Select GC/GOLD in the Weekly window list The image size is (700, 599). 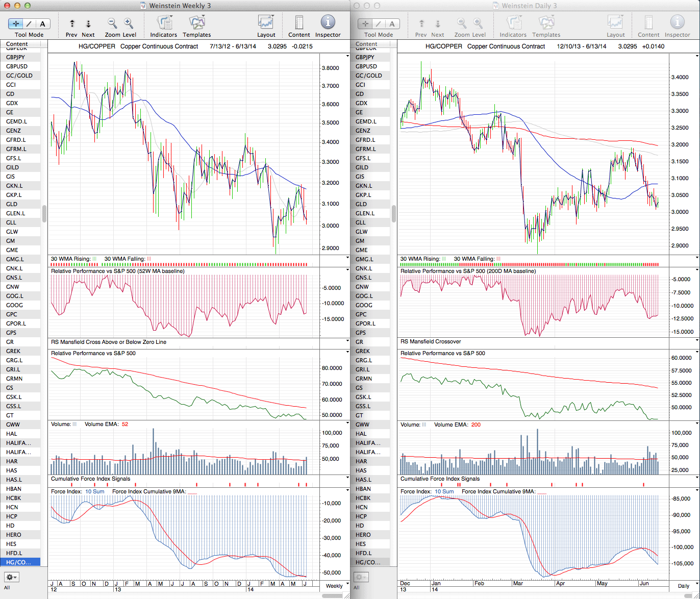[x=19, y=76]
